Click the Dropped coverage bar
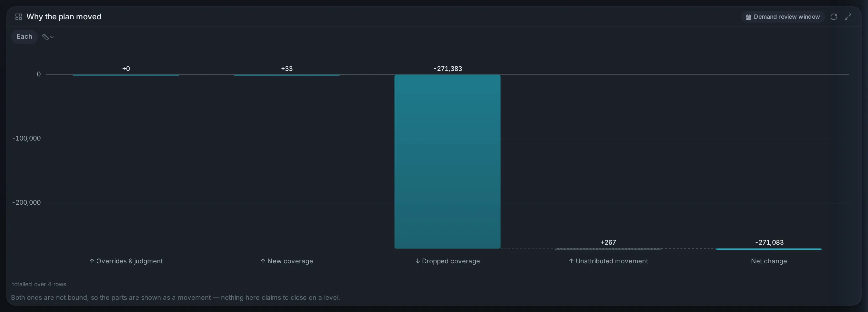Screen dimensions: 868x312 click(x=448, y=162)
